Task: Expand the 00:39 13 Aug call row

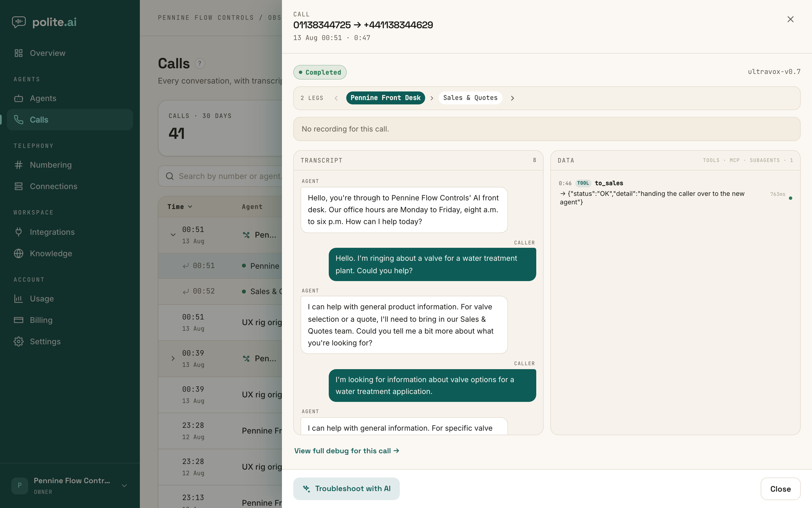Action: [x=173, y=358]
